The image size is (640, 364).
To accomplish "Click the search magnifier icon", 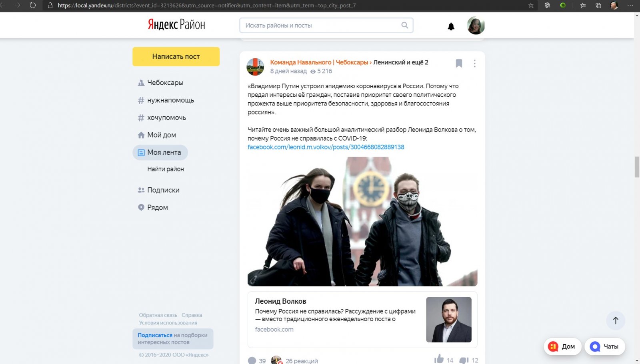I will (x=404, y=25).
